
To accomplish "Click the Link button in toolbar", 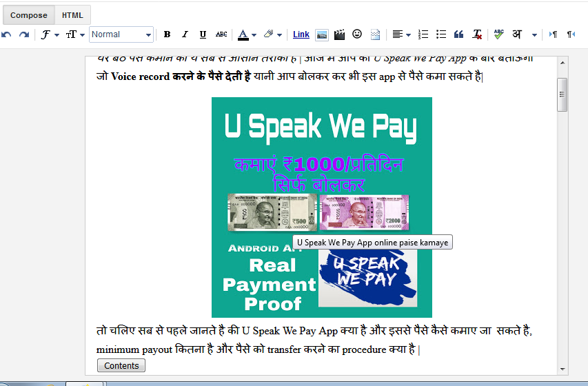I will (301, 34).
